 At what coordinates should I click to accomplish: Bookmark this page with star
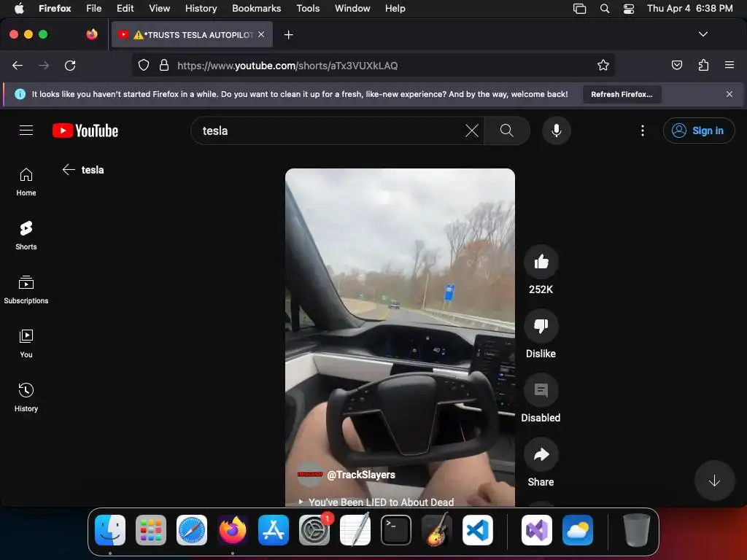pyautogui.click(x=603, y=65)
